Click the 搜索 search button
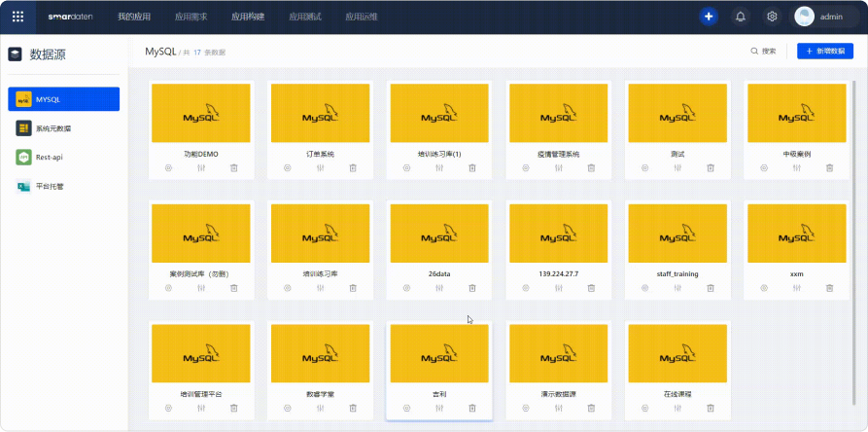The width and height of the screenshot is (868, 432). point(763,51)
